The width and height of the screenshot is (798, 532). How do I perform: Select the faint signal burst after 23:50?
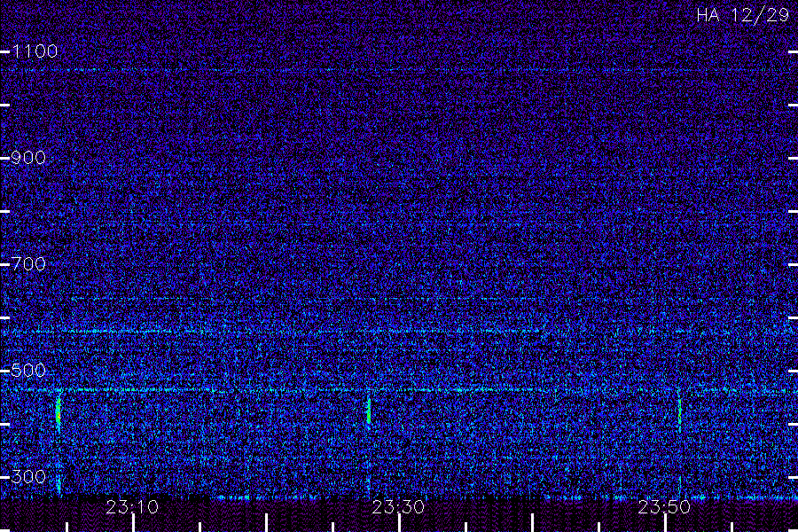[x=680, y=411]
